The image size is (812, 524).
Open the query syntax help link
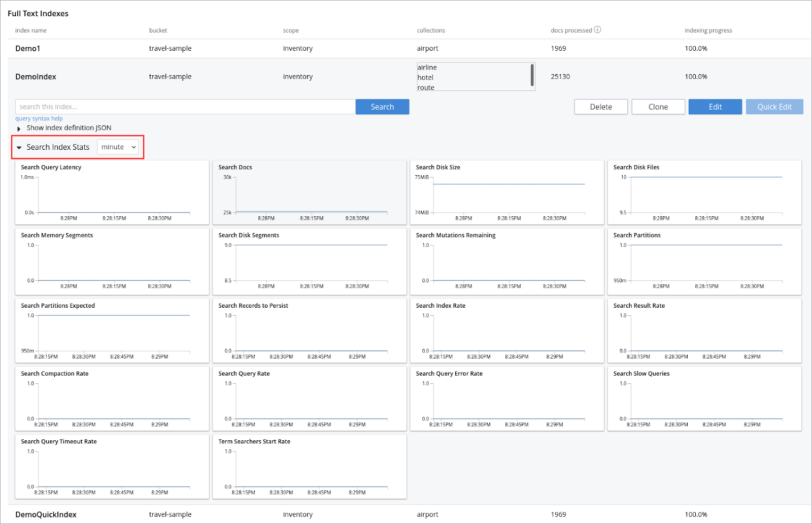click(x=39, y=118)
